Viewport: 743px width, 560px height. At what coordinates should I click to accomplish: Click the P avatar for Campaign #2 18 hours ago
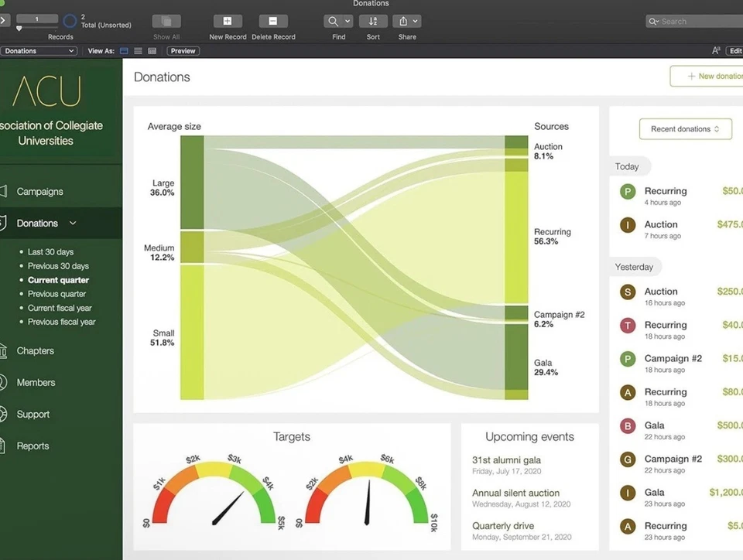pos(628,360)
